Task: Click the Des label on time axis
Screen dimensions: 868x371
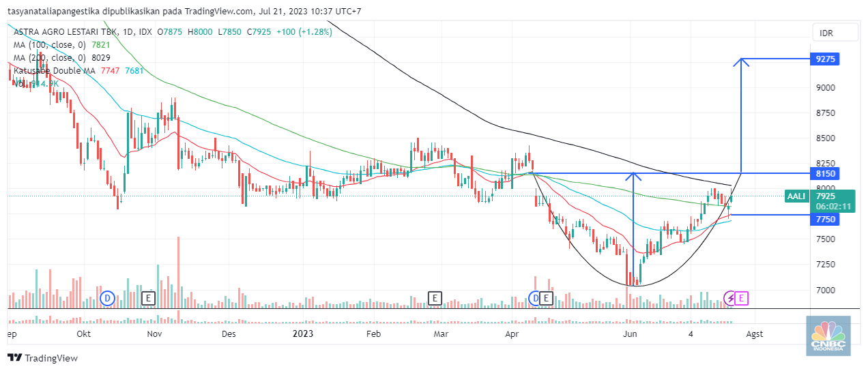Action: (x=229, y=334)
